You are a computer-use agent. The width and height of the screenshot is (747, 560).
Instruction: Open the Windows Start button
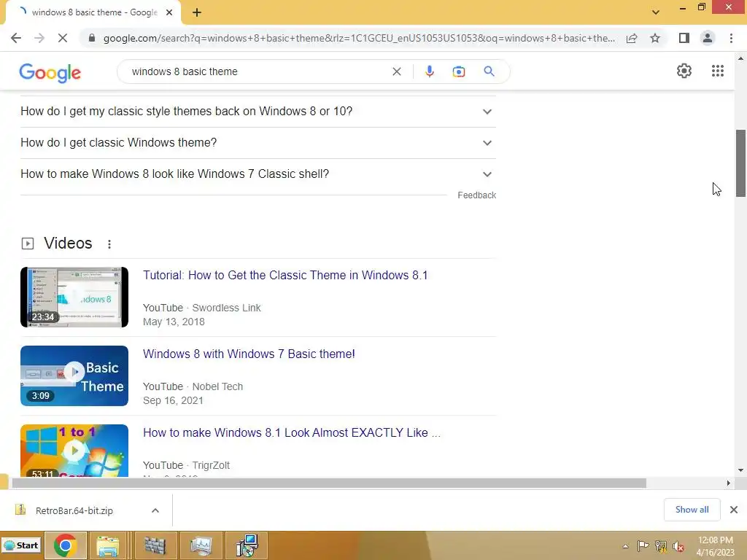[x=21, y=545]
